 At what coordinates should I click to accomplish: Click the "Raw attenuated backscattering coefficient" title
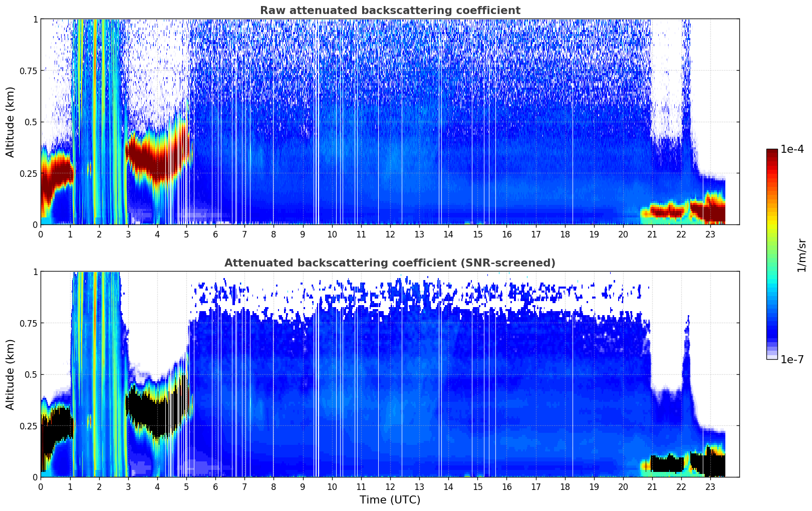tap(390, 11)
